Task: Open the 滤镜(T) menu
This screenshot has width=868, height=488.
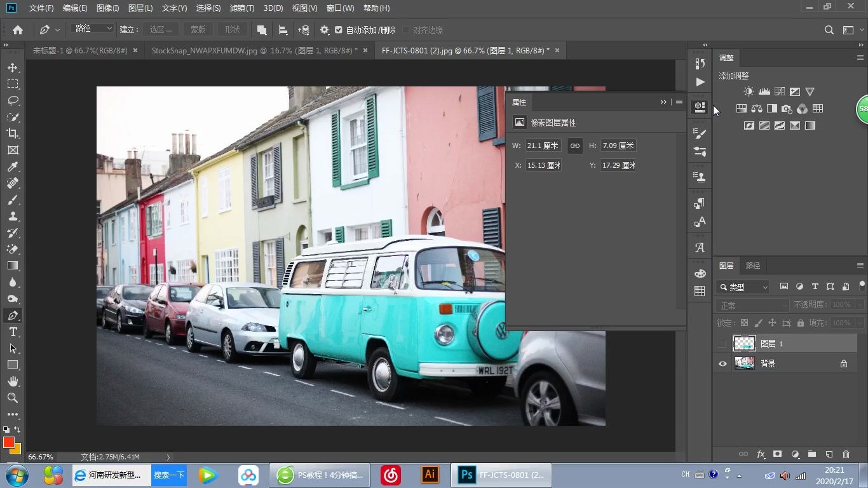Action: click(x=242, y=8)
